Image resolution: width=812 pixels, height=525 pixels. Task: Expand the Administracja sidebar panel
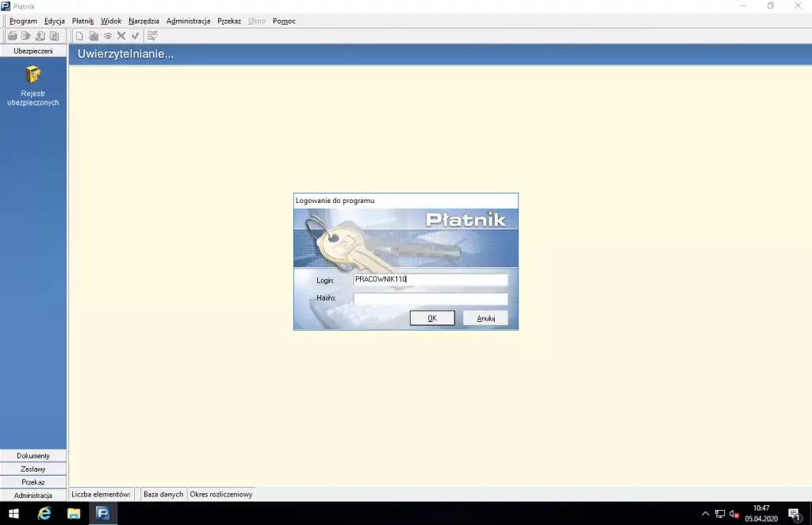pyautogui.click(x=33, y=495)
